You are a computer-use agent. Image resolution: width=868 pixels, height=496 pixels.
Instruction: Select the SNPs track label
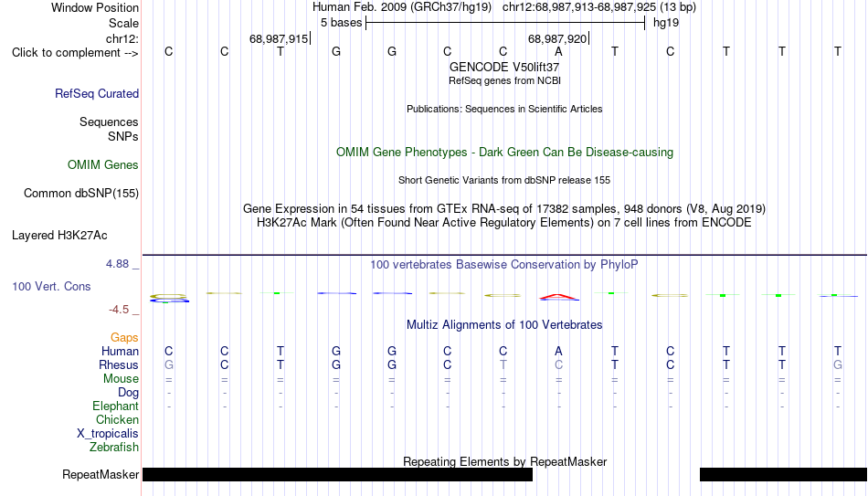123,136
